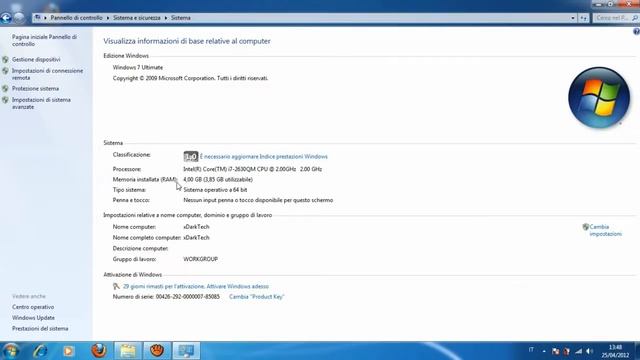Click Cambia impostazioni link

pyautogui.click(x=606, y=231)
